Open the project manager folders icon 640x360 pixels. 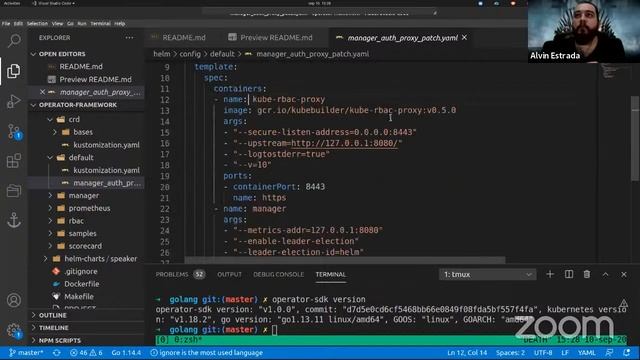tap(13, 191)
